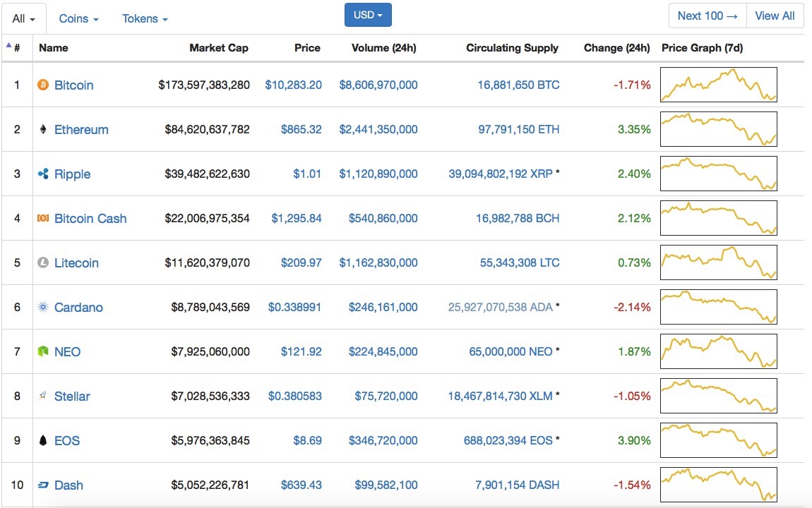
Task: Open the Litecoin coin page link
Action: click(77, 262)
